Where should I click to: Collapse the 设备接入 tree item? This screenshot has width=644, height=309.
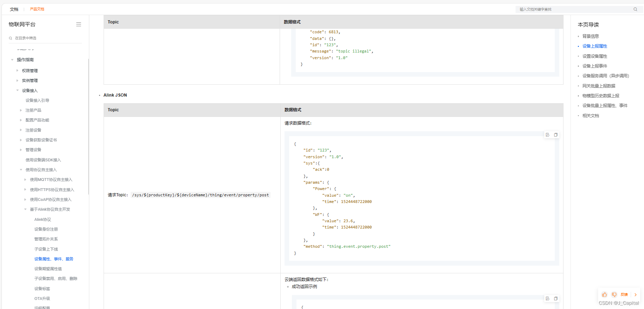pos(17,91)
